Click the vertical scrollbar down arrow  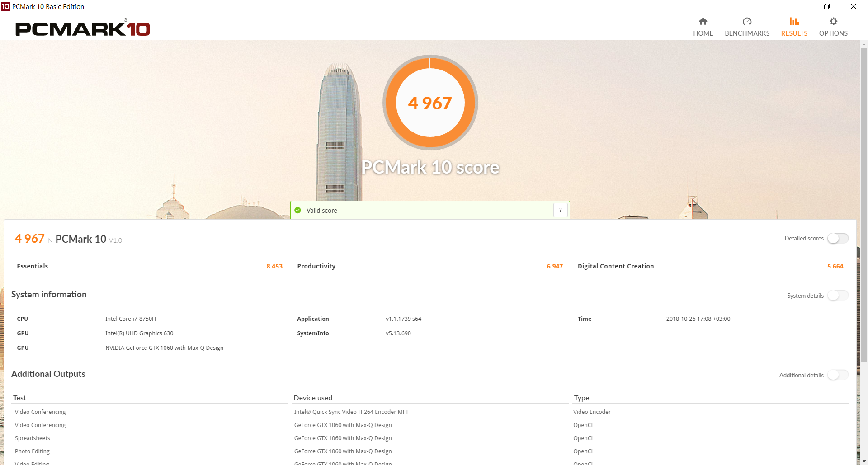[864, 461]
